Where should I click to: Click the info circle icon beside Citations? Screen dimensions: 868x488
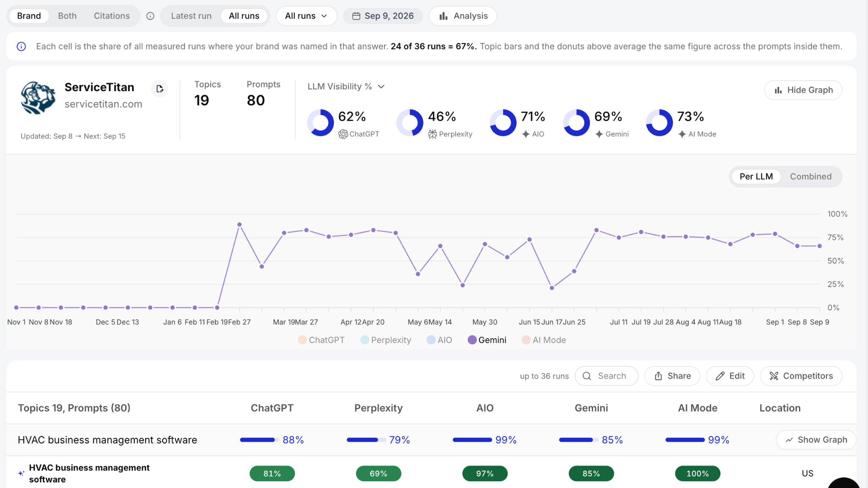150,16
